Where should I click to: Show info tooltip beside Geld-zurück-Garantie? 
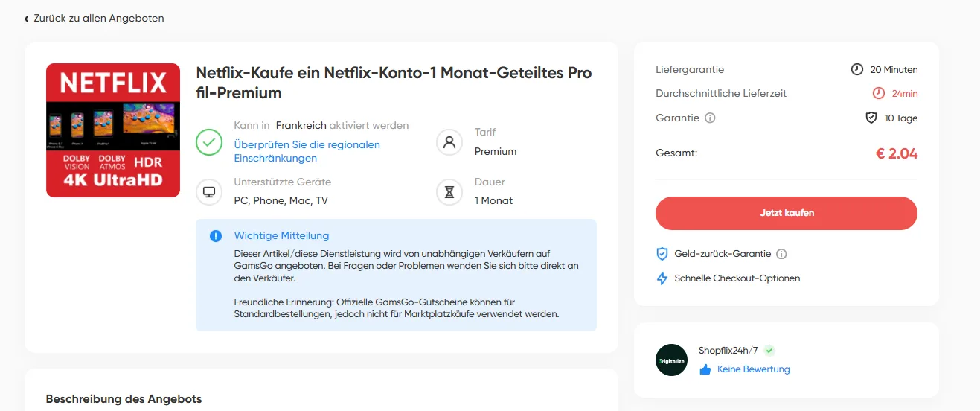click(781, 254)
